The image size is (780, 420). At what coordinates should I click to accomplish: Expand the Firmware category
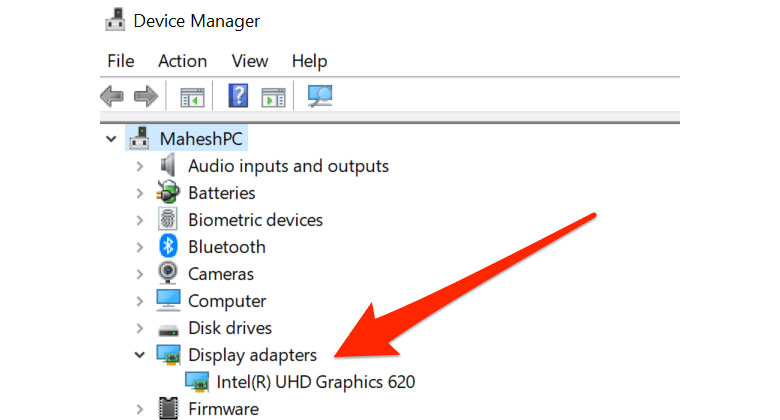pyautogui.click(x=140, y=409)
